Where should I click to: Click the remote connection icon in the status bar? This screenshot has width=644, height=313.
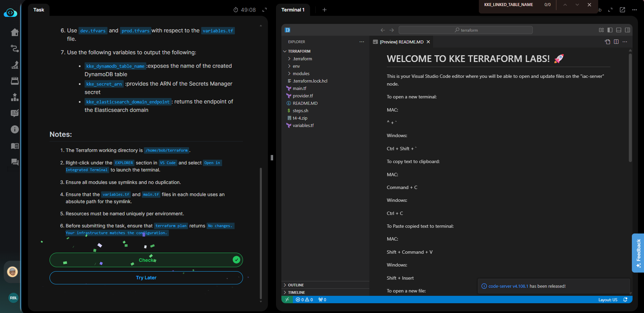[x=287, y=300]
